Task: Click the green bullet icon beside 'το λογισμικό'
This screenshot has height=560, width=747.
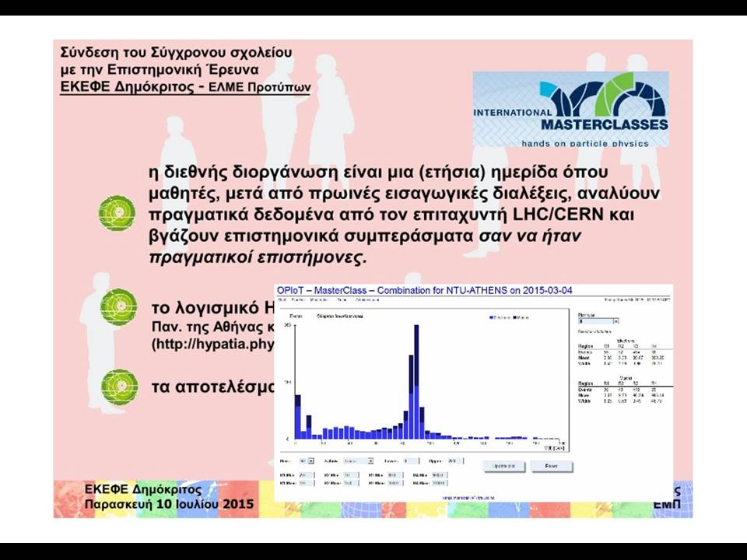Action: (x=118, y=307)
